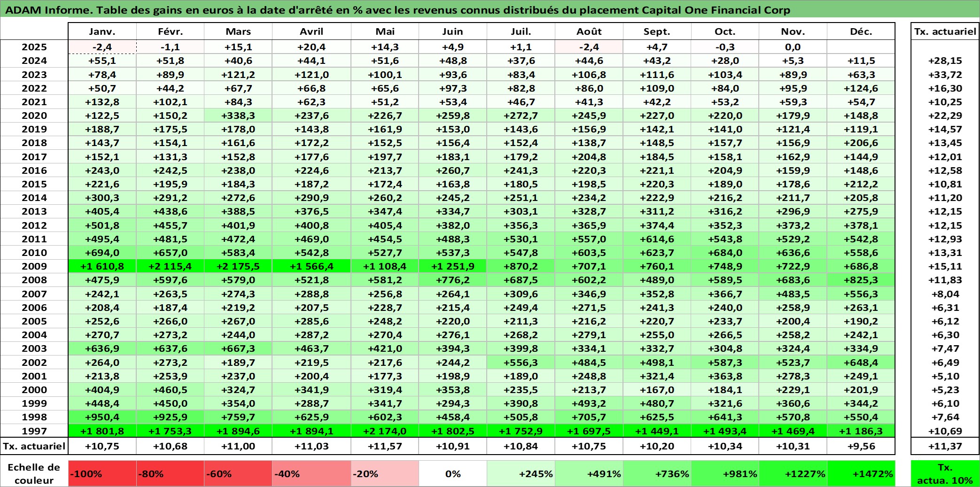
Task: Click cell +556,3 for December 2007
Action: 861,294
